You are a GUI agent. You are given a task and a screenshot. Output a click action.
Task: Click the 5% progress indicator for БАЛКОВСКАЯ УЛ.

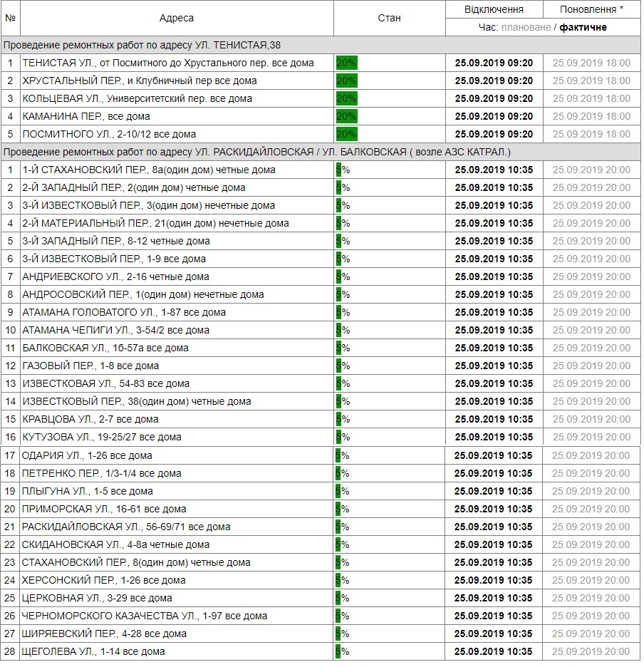pos(343,348)
